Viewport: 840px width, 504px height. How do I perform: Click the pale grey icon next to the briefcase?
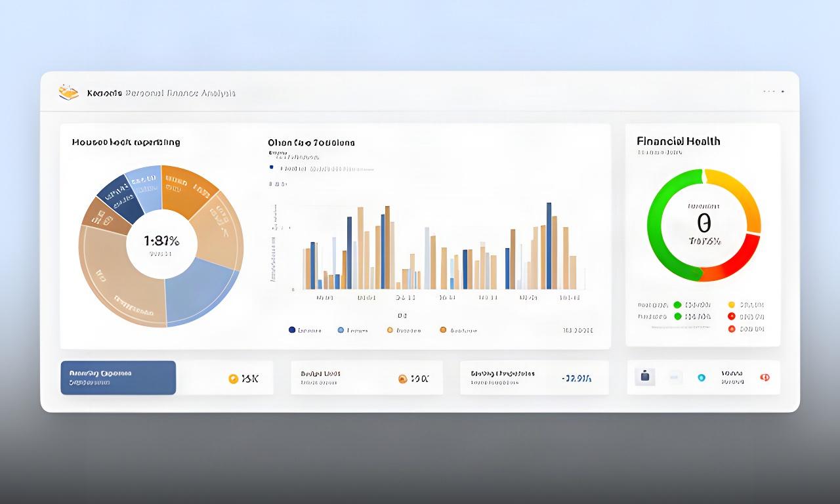[x=674, y=377]
